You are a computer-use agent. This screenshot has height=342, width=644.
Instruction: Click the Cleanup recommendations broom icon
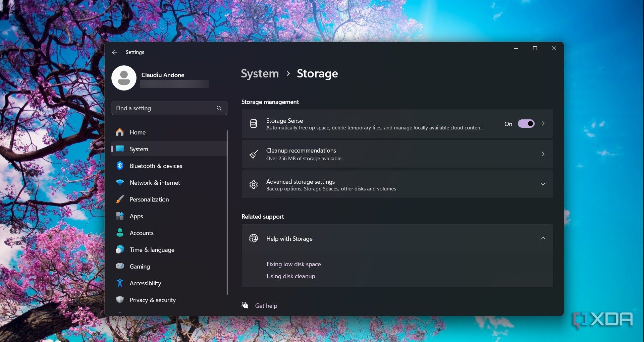click(254, 154)
